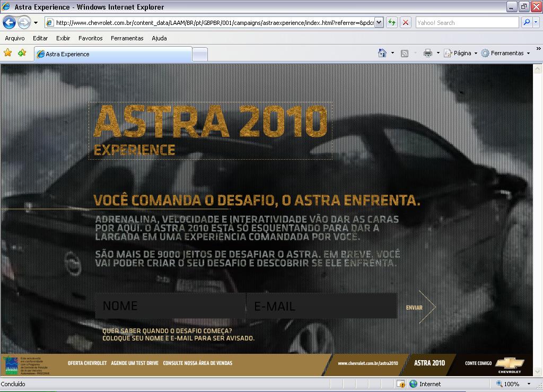Click the NOME input field
Viewport: 543px width, 392px height.
170,306
